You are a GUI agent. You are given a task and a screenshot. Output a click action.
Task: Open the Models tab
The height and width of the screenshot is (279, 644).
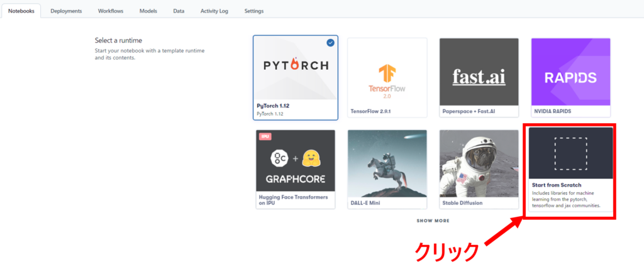tap(148, 11)
